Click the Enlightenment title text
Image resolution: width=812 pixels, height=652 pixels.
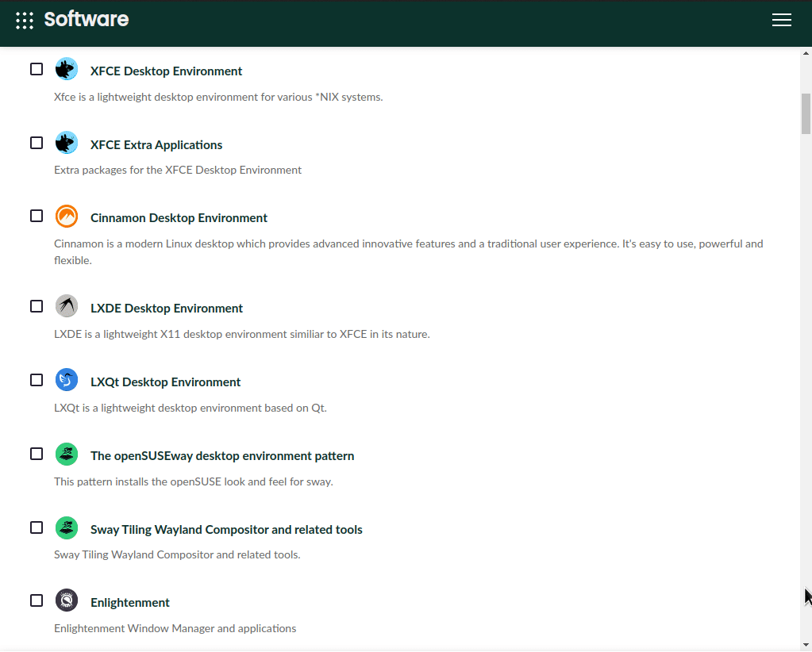130,603
